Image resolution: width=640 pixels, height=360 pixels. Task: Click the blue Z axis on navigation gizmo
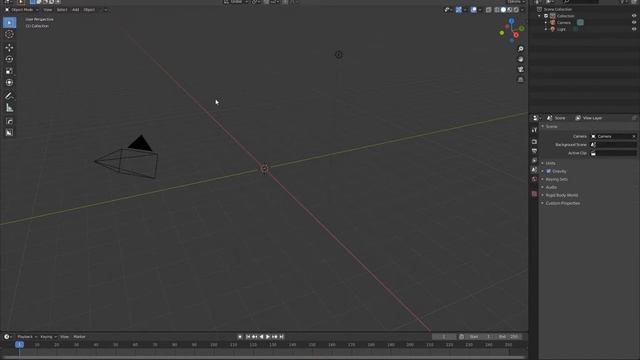click(511, 21)
